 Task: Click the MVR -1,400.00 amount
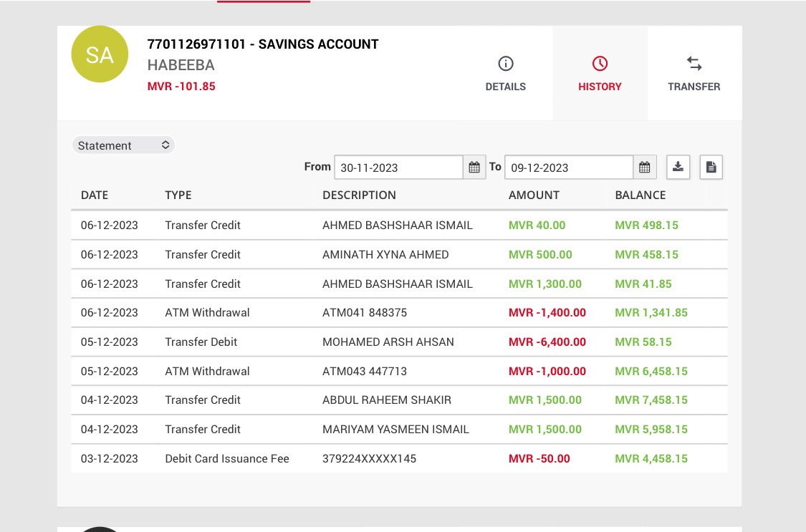click(x=547, y=313)
